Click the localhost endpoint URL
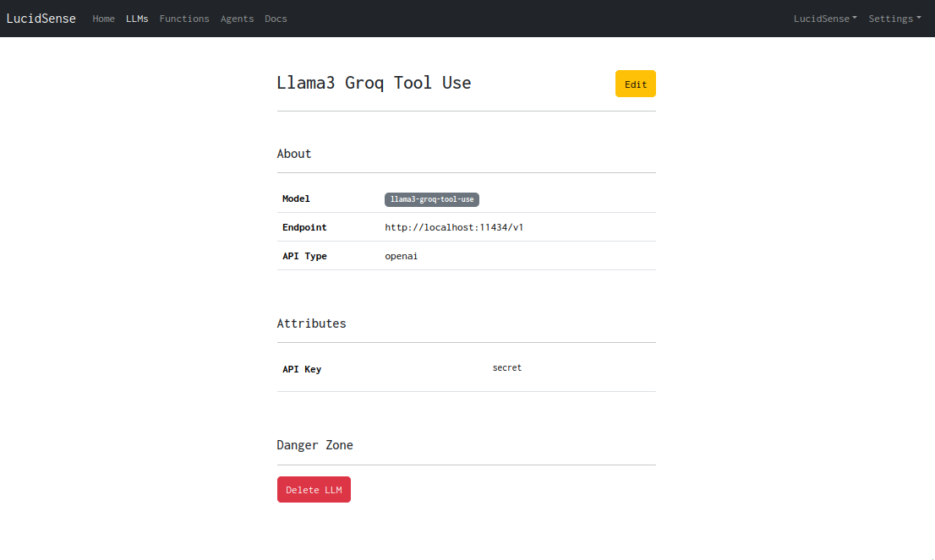The image size is (935, 560). [x=454, y=227]
